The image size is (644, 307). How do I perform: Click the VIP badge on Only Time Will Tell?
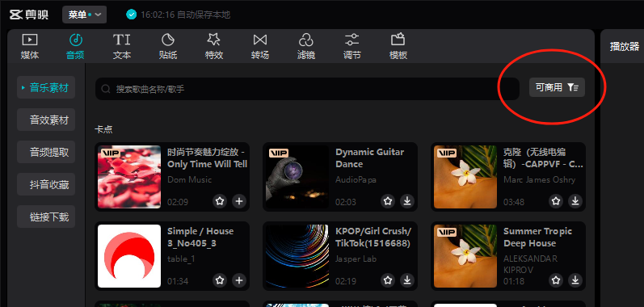tap(111, 153)
